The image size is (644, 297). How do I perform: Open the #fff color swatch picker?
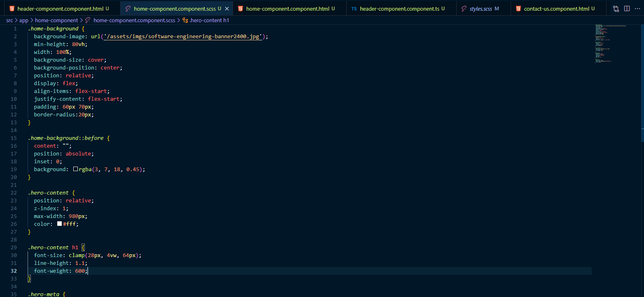pos(60,224)
